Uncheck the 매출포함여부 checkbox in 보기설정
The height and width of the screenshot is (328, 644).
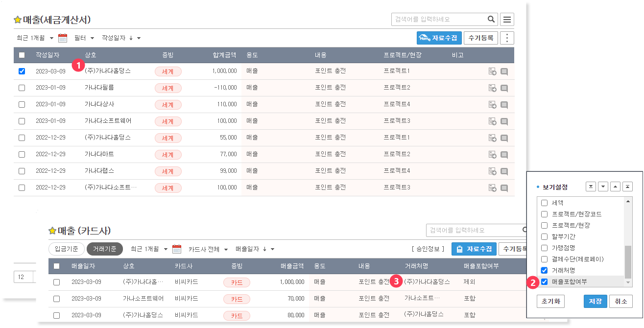(x=544, y=281)
